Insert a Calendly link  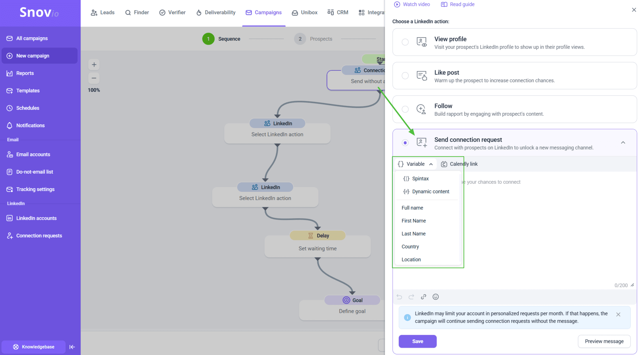click(x=459, y=164)
